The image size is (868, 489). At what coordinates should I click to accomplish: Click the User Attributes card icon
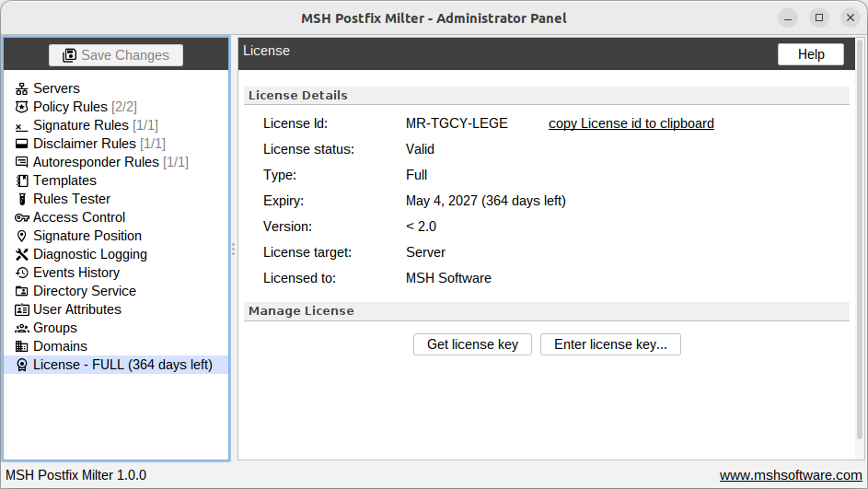click(21, 309)
